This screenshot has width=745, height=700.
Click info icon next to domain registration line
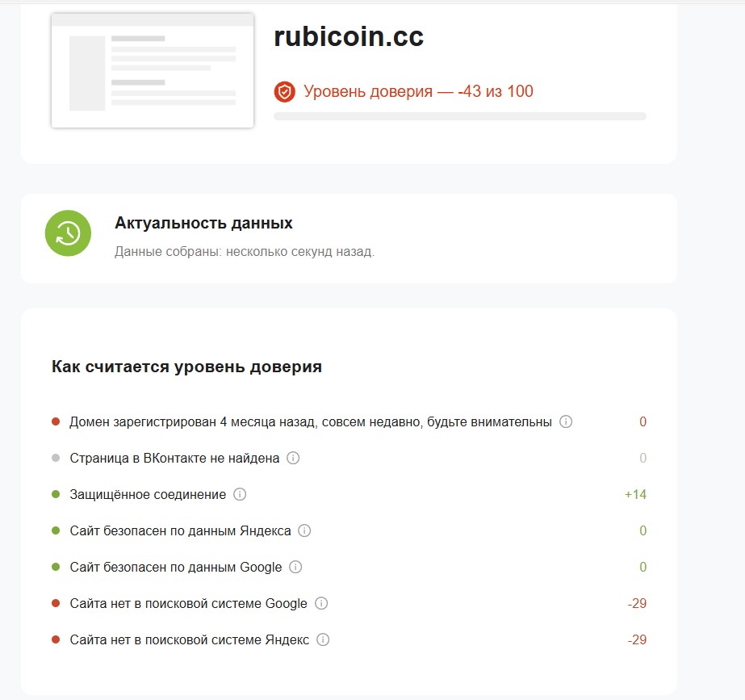[x=566, y=421]
